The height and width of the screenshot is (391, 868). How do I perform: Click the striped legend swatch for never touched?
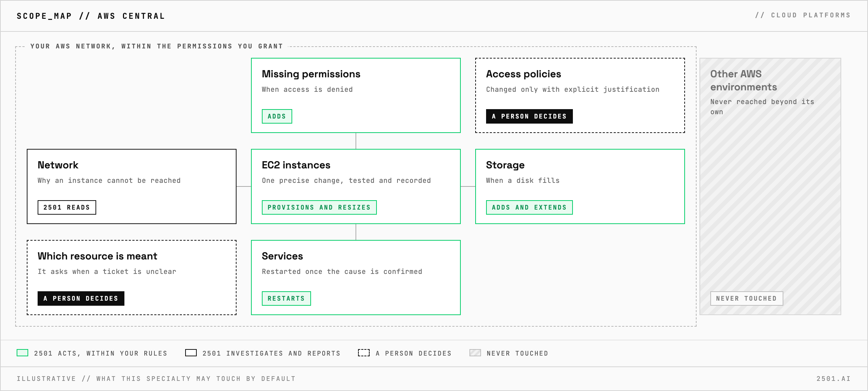point(475,353)
